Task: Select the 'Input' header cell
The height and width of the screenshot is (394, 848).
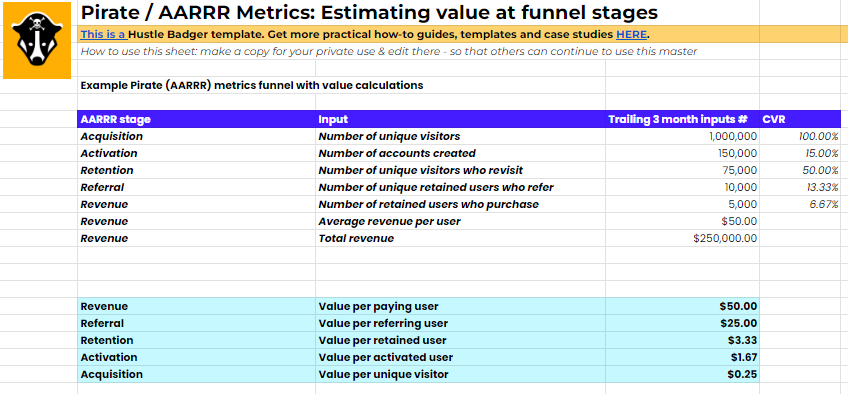Action: click(461, 119)
